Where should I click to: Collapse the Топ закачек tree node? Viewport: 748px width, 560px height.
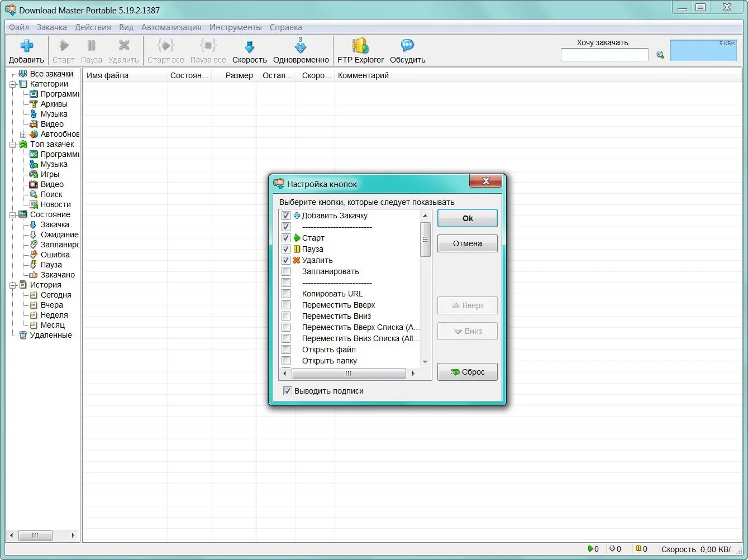tap(13, 145)
